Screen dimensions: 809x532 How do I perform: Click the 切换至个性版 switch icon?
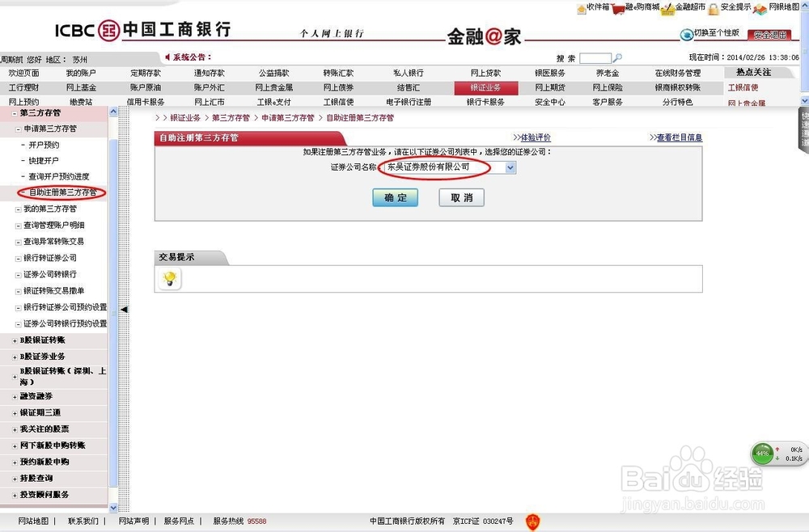click(x=686, y=35)
